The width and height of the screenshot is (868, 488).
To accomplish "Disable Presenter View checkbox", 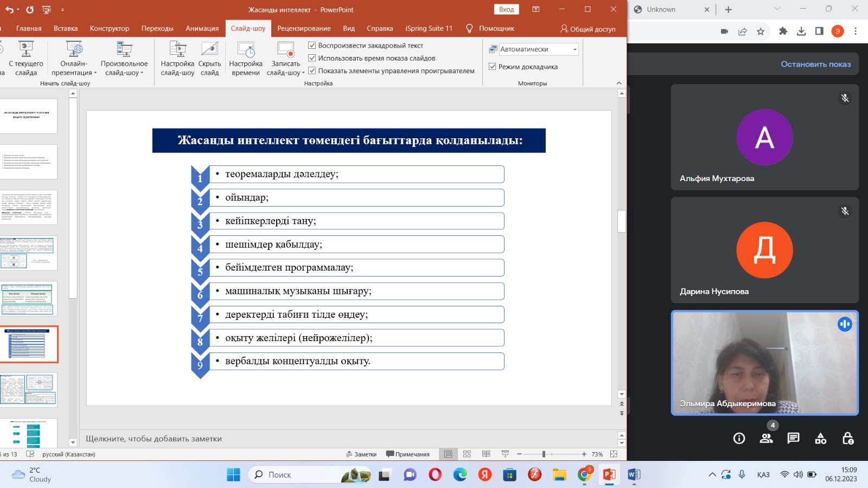I will pyautogui.click(x=493, y=67).
